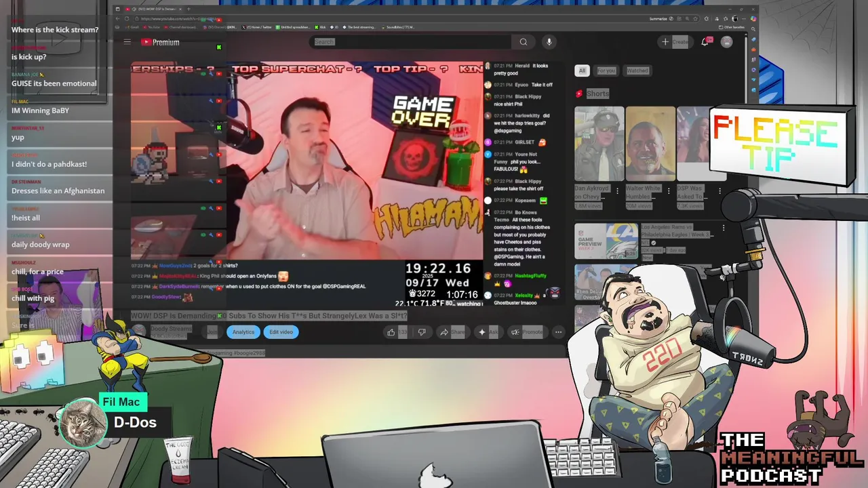
Task: Open the Rams vs Eagles Game Preview video
Action: coord(606,241)
